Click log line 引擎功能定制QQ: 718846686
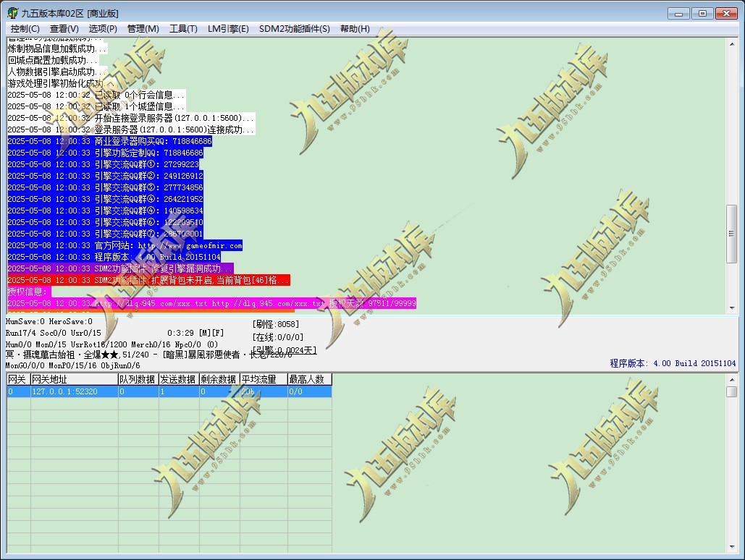Viewport: 745px width, 560px height. [x=106, y=153]
